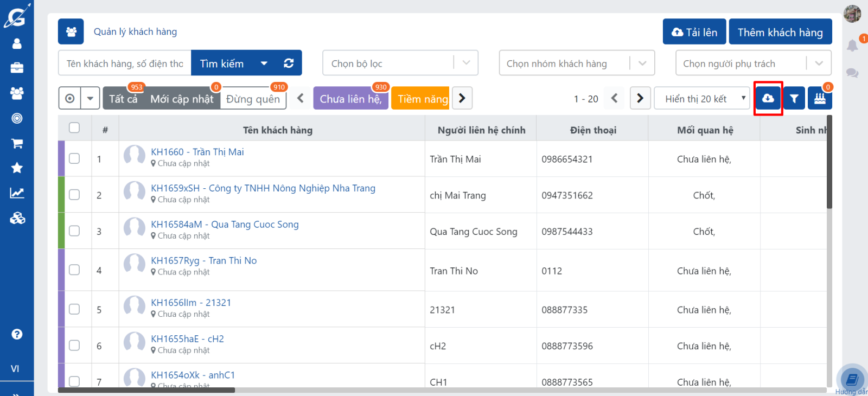Open the briefcase icon in sidebar
Screen dimensions: 868x396
(17, 68)
